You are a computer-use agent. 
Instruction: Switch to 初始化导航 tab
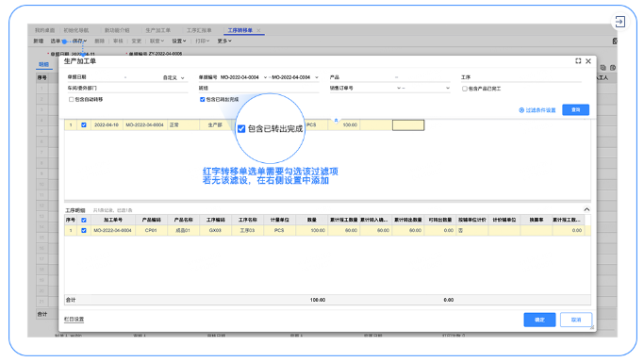click(x=76, y=30)
